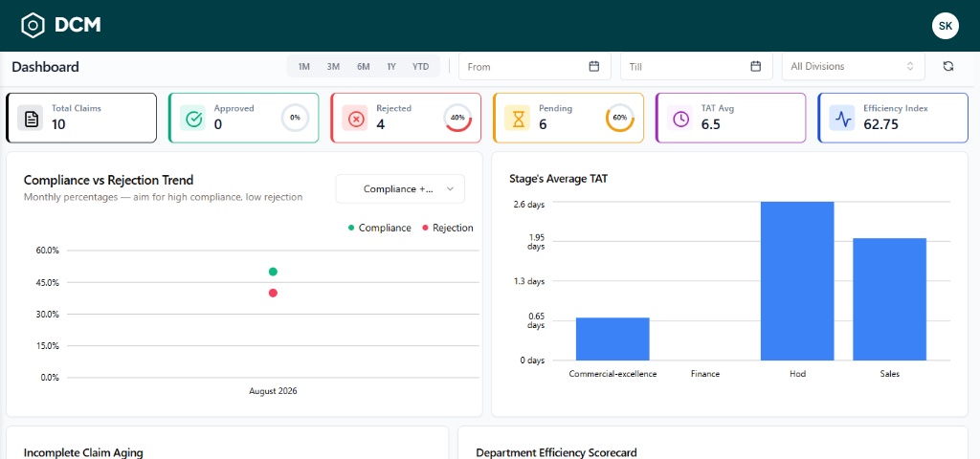Click the 2.6 days axis label
Viewport: 980px width, 459px height.
528,205
